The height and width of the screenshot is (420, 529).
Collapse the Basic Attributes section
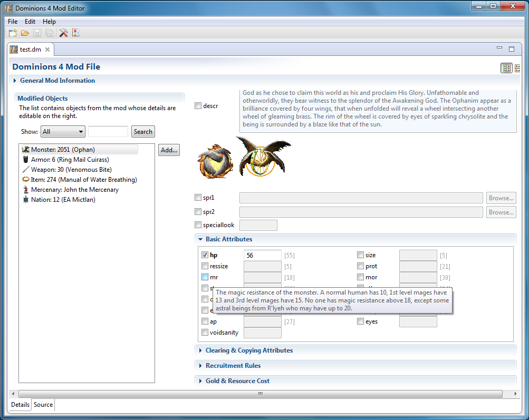point(200,239)
